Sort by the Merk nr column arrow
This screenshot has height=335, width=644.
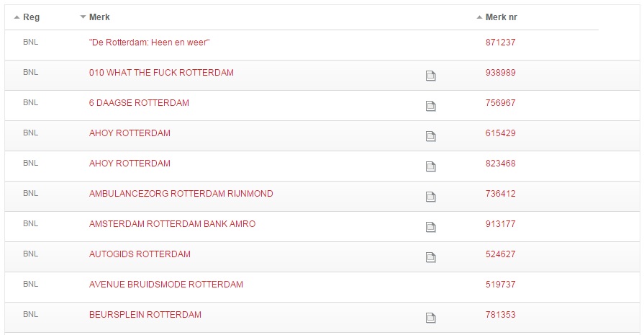[x=479, y=17]
